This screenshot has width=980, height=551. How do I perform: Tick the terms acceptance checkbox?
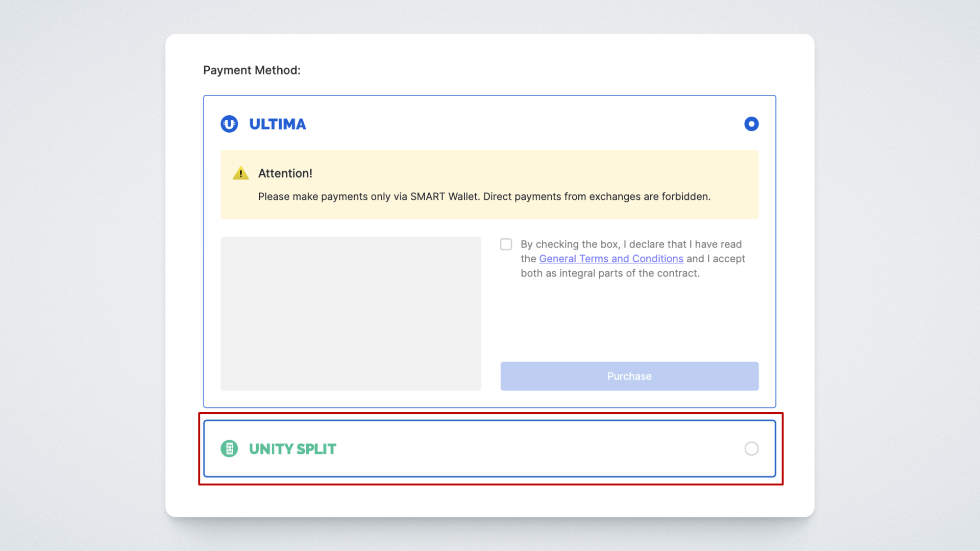click(x=506, y=244)
